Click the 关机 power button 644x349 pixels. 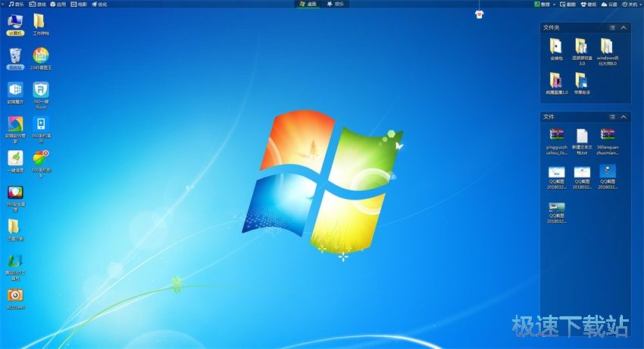[630, 4]
